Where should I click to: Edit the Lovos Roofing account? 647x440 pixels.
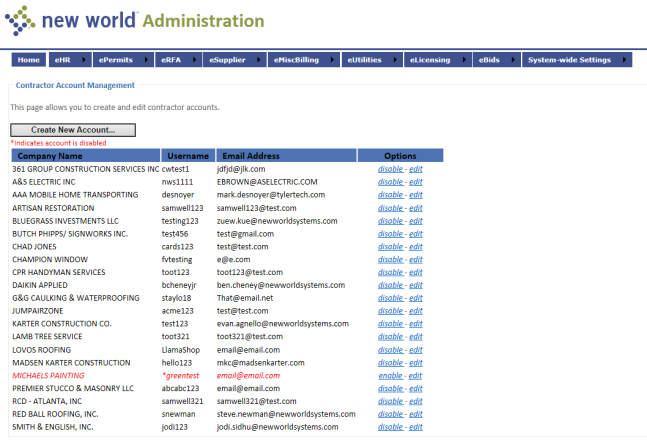[x=416, y=349]
